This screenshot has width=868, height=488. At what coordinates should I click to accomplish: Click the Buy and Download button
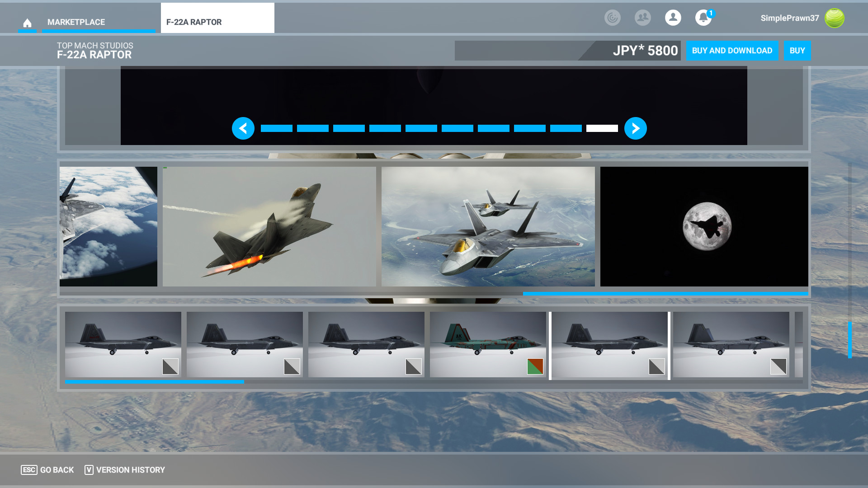[x=731, y=51]
